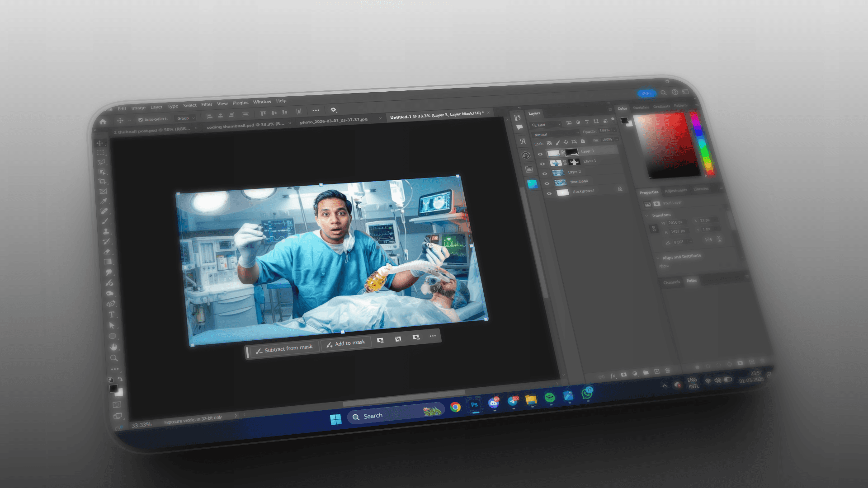
Task: Hide the thumbnail layer's visibility eye
Action: (x=547, y=183)
